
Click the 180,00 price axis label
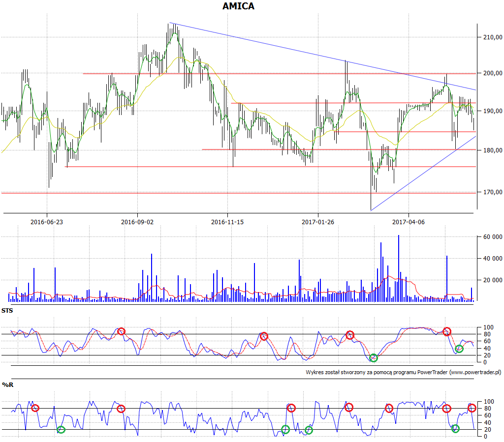pos(492,150)
